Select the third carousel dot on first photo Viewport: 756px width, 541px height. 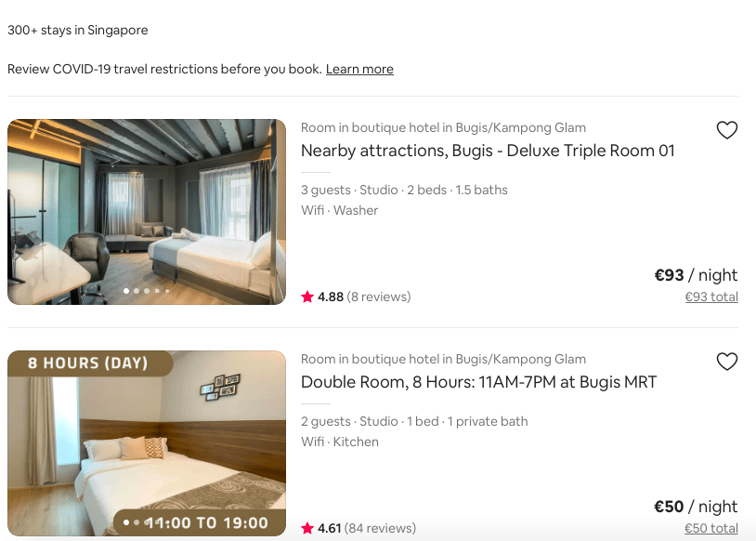click(147, 291)
